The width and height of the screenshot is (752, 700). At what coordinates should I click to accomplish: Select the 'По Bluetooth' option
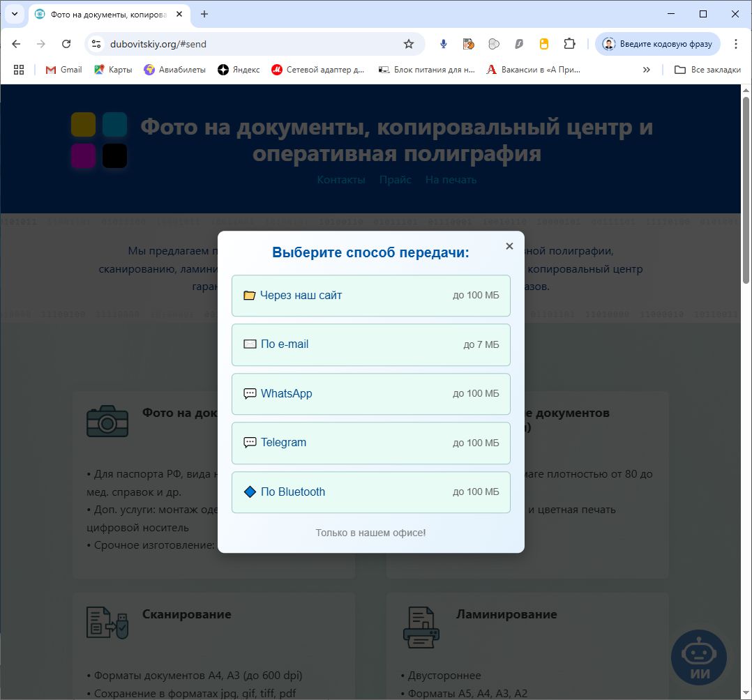click(370, 492)
